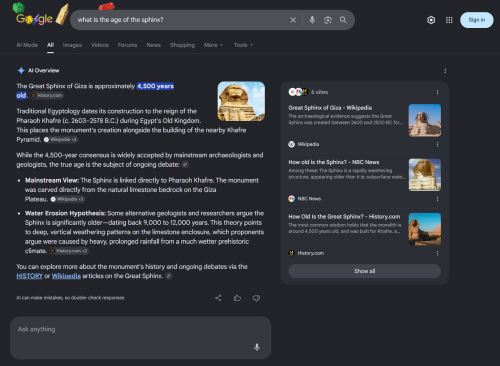Click the Sign in button
500x366 pixels.
click(x=477, y=20)
